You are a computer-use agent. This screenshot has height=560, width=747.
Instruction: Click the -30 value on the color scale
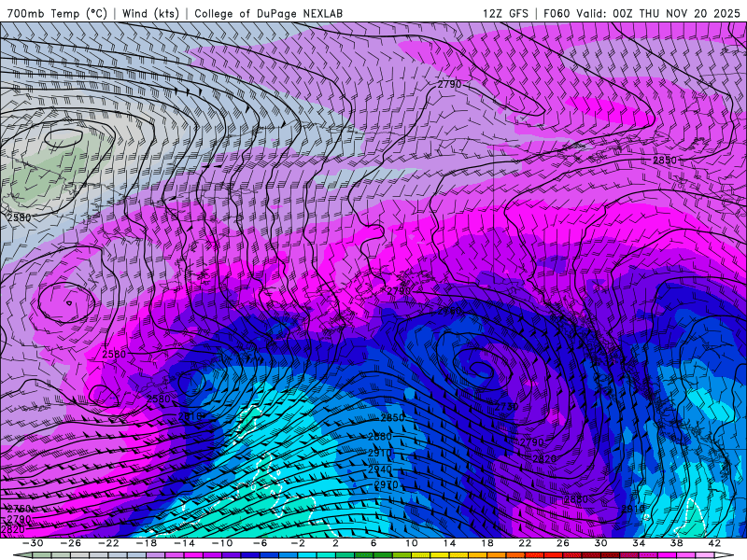pyautogui.click(x=33, y=543)
